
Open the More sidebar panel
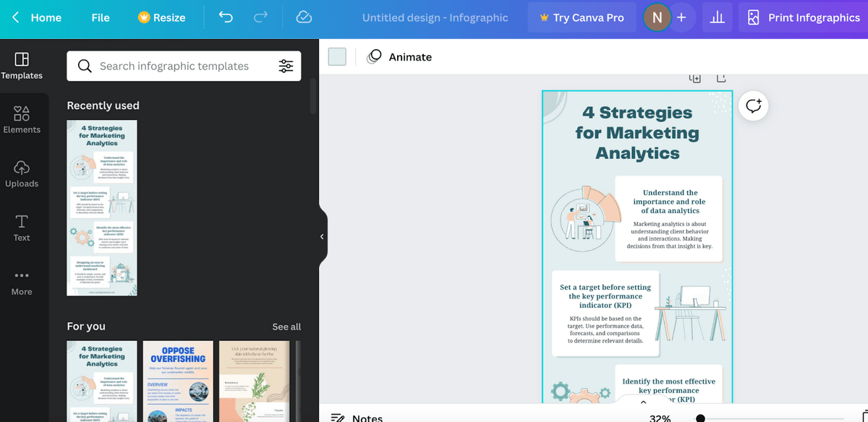point(22,282)
